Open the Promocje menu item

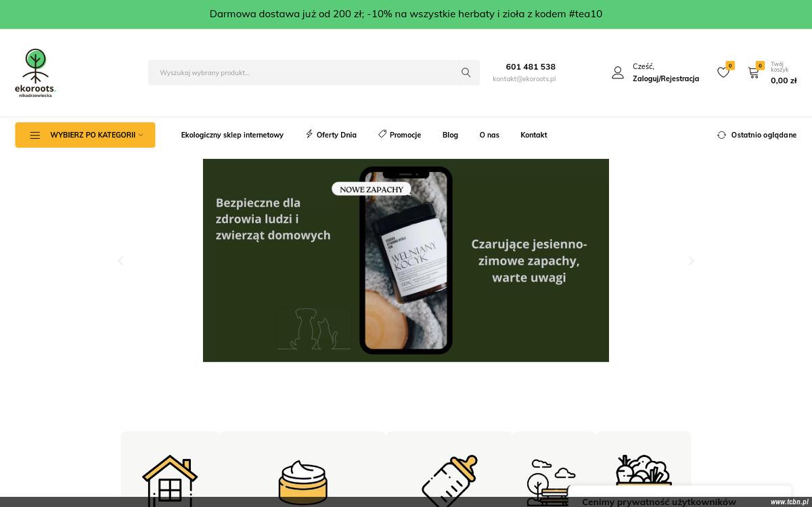point(405,135)
